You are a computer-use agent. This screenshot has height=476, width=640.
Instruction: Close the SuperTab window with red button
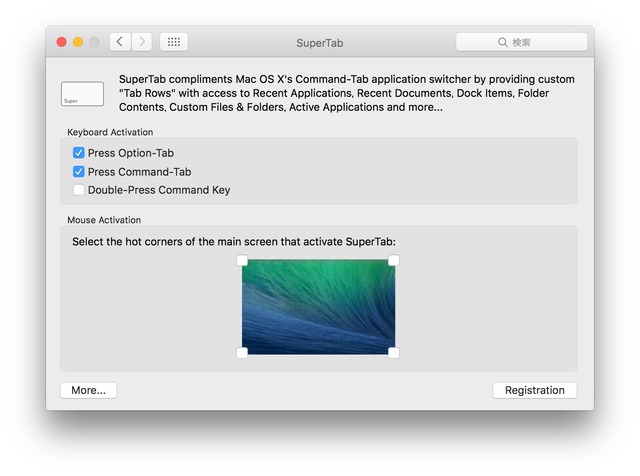[62, 42]
